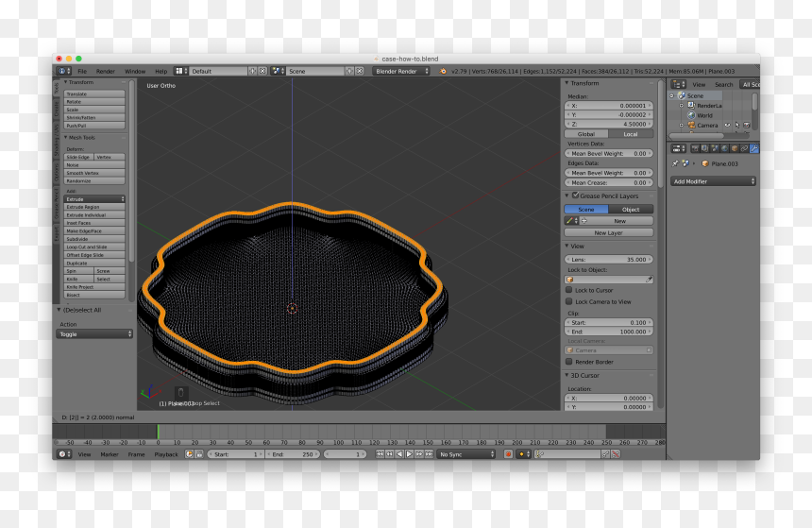Delete the Default screen layout

[262, 71]
